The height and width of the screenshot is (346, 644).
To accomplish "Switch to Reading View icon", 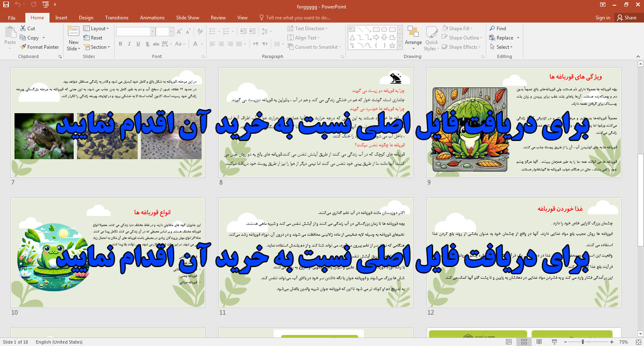I will point(539,342).
